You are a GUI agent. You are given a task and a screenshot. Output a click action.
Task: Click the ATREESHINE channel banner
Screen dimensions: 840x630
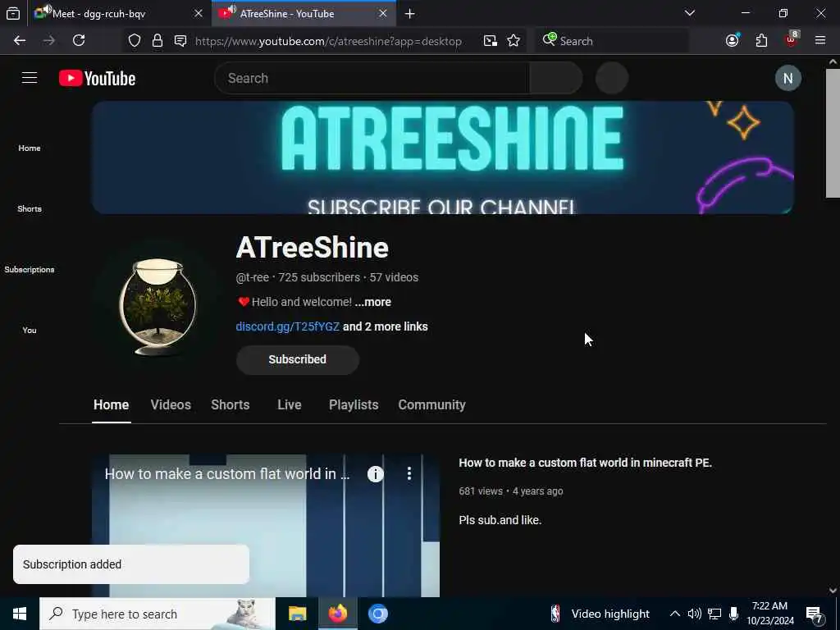click(442, 157)
